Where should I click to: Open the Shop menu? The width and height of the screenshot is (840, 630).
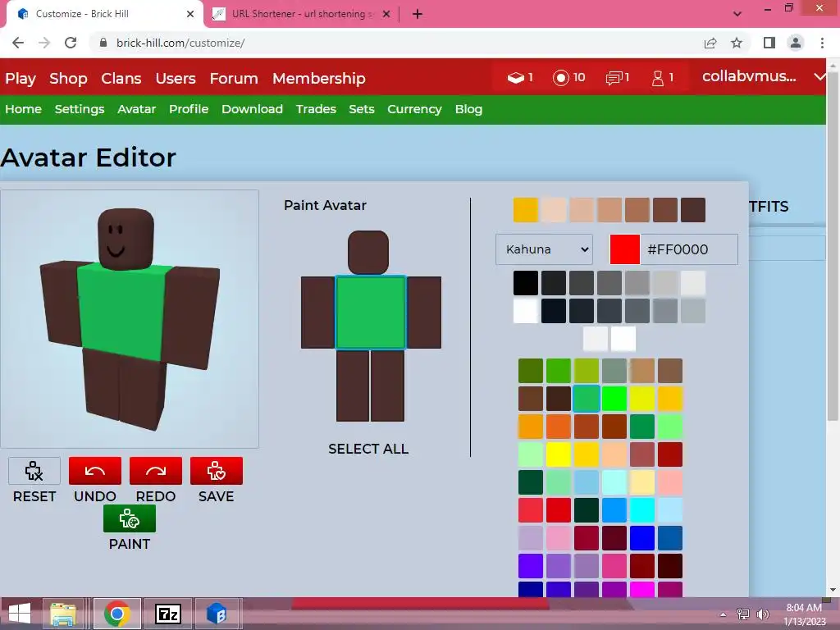coord(68,78)
